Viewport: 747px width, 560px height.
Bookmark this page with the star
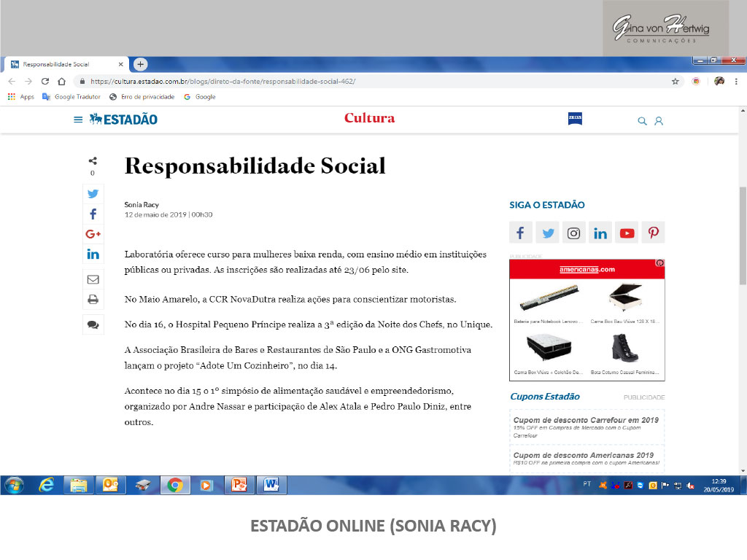tap(675, 82)
